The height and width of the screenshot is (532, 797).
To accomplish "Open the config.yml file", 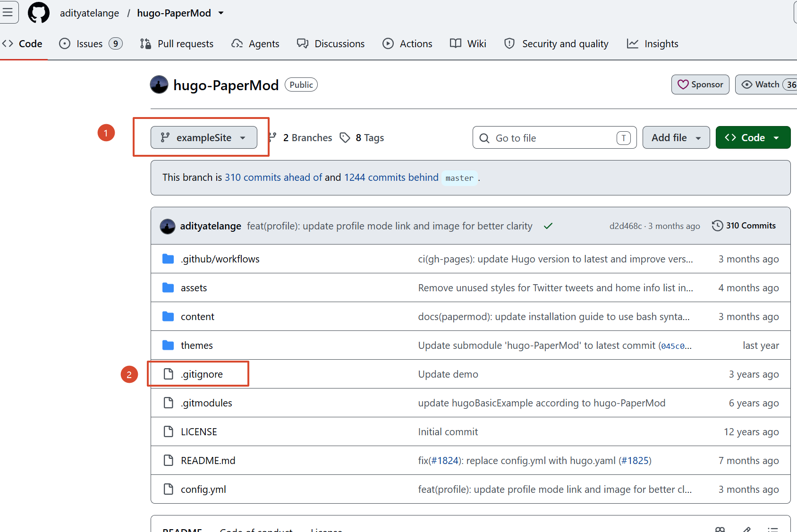I will (x=203, y=490).
